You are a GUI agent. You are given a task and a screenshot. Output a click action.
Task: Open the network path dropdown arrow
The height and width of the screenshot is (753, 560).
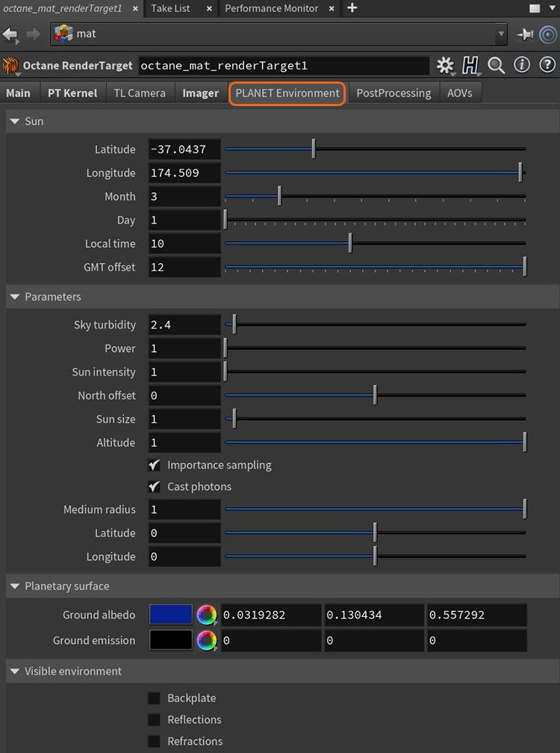point(501,34)
